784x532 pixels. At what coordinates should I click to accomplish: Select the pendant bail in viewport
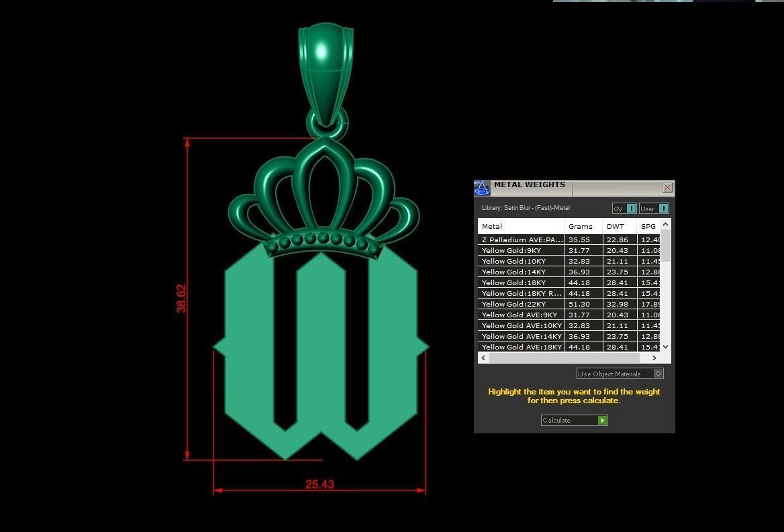[326, 75]
